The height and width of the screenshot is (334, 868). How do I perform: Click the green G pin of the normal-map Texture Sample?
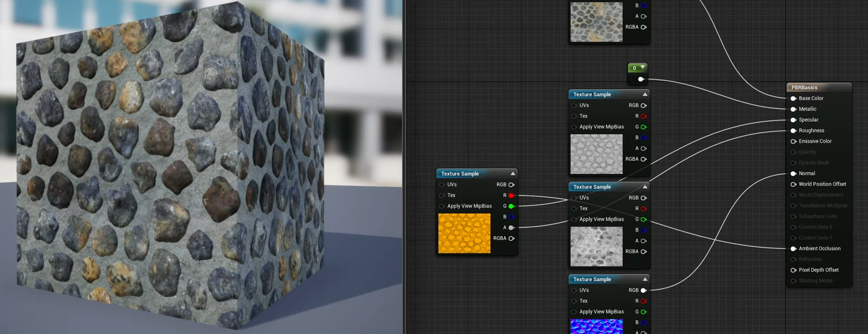coord(644,312)
